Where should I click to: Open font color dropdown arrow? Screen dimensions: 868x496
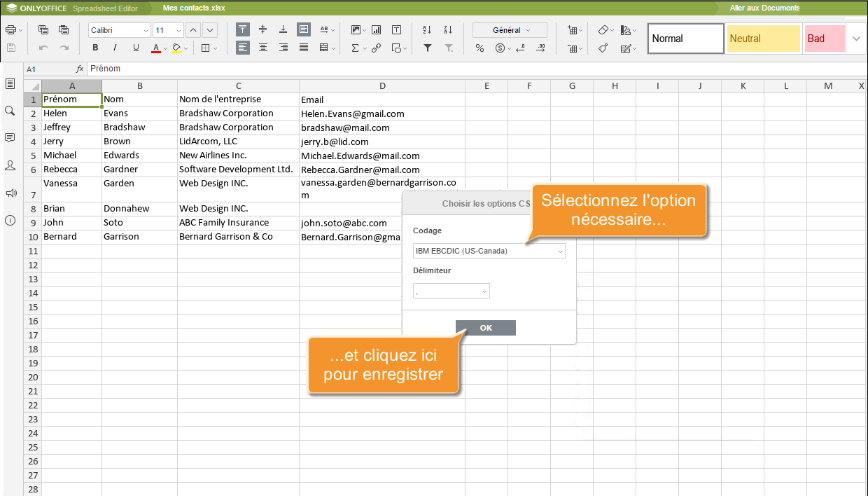165,49
